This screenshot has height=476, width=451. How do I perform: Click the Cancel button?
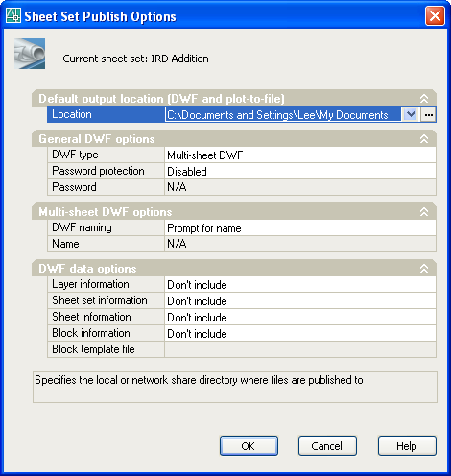pos(327,445)
